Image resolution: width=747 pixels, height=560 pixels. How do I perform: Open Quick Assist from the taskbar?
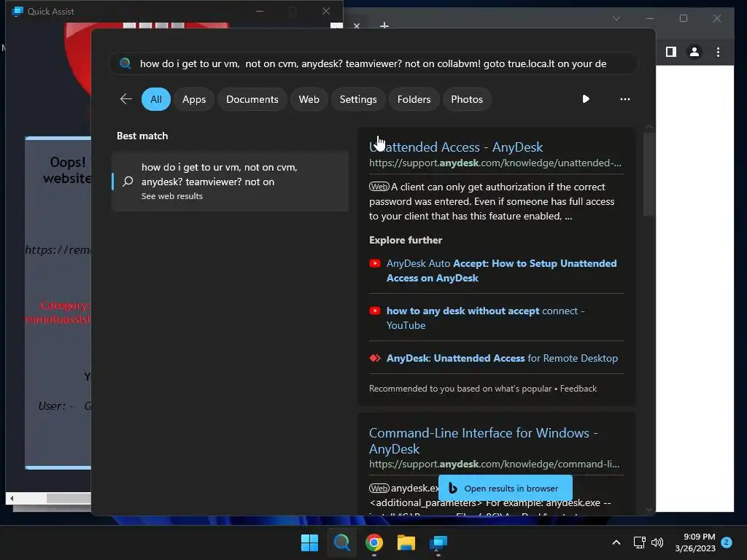coord(438,542)
